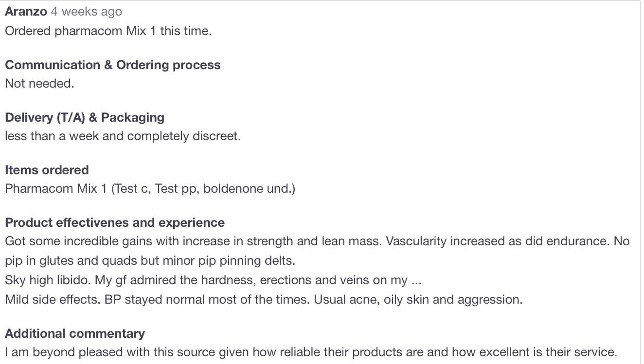Screen dimensions: 644x364
Task: Click the 'Items ordered' heading
Action: (x=47, y=170)
